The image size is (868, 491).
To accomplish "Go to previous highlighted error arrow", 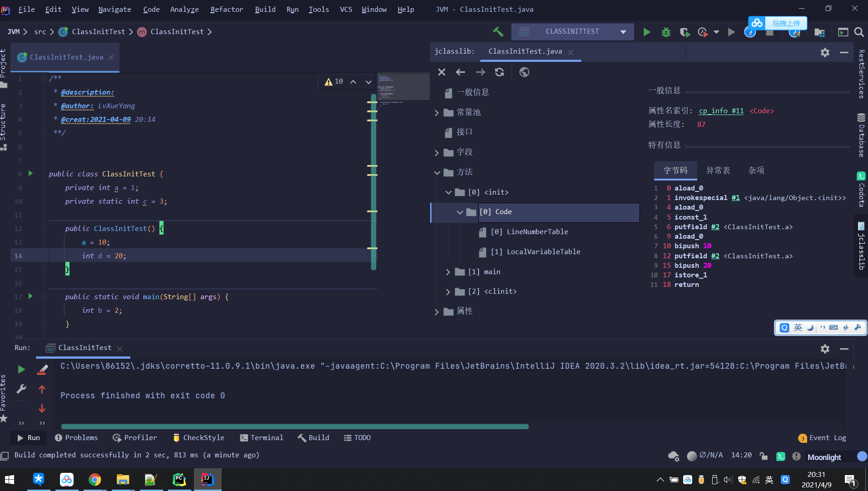I will point(353,82).
